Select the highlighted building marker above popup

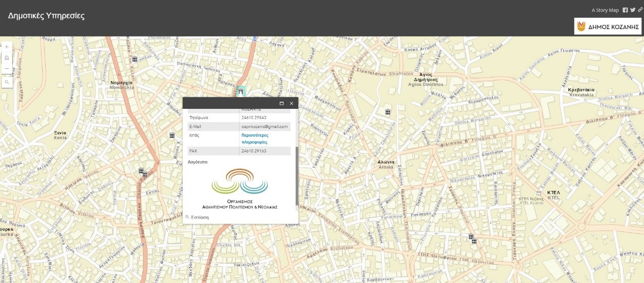(x=240, y=91)
